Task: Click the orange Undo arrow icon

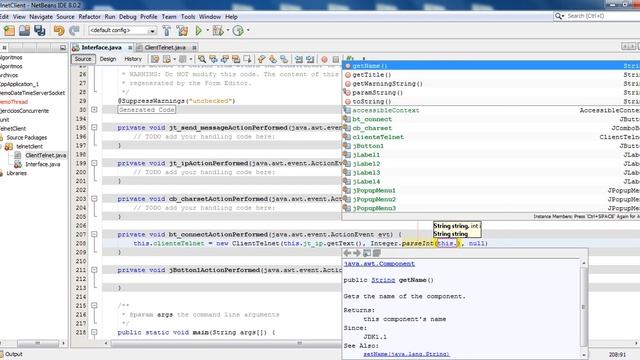Action: click(x=59, y=31)
